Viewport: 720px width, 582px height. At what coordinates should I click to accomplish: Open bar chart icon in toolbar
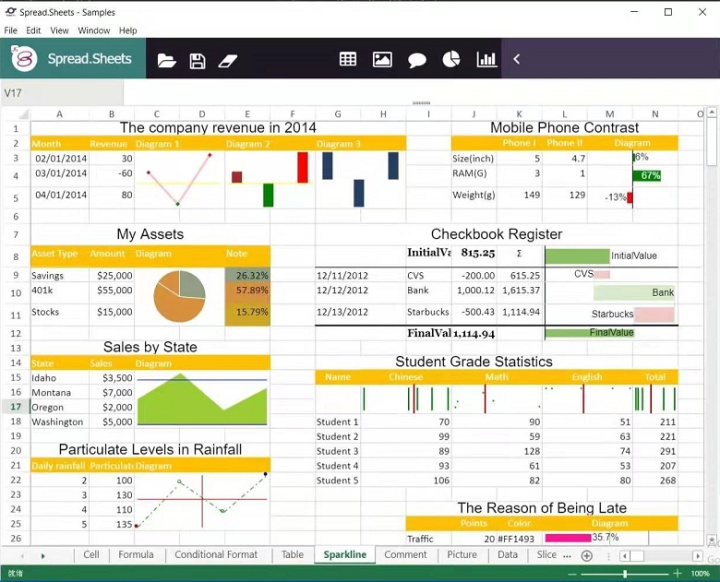[x=486, y=59]
